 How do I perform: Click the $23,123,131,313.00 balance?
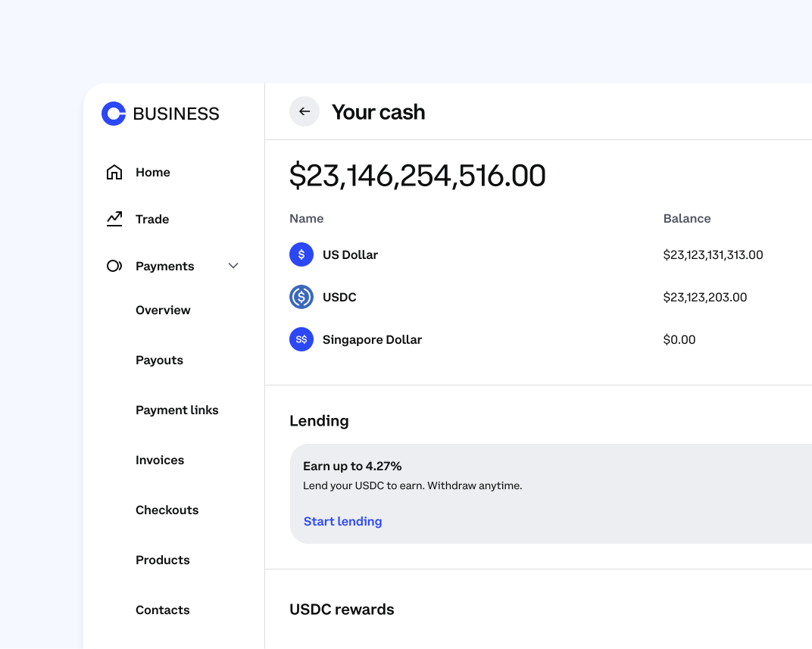(x=713, y=254)
